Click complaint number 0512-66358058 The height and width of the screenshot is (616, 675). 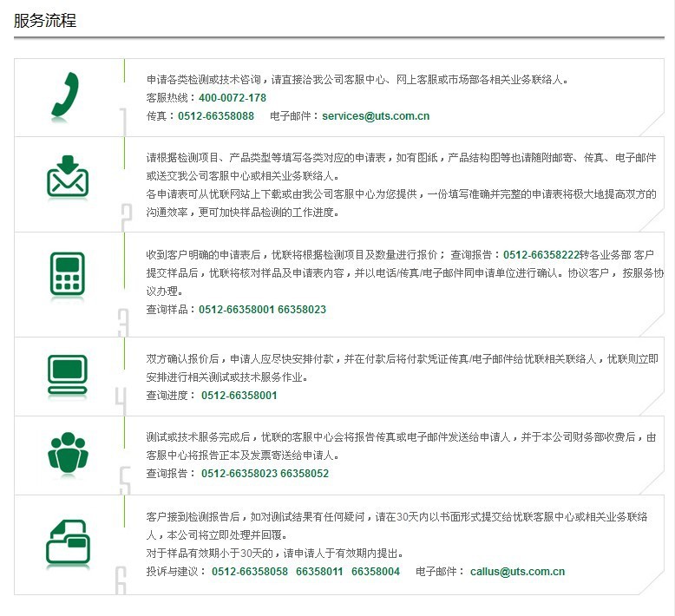[250, 572]
